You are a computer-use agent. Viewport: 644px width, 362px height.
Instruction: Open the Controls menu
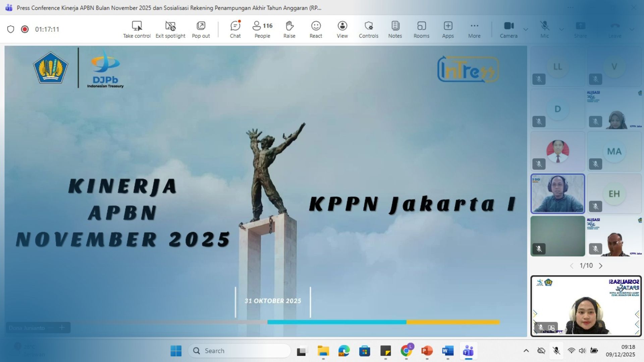pos(368,29)
